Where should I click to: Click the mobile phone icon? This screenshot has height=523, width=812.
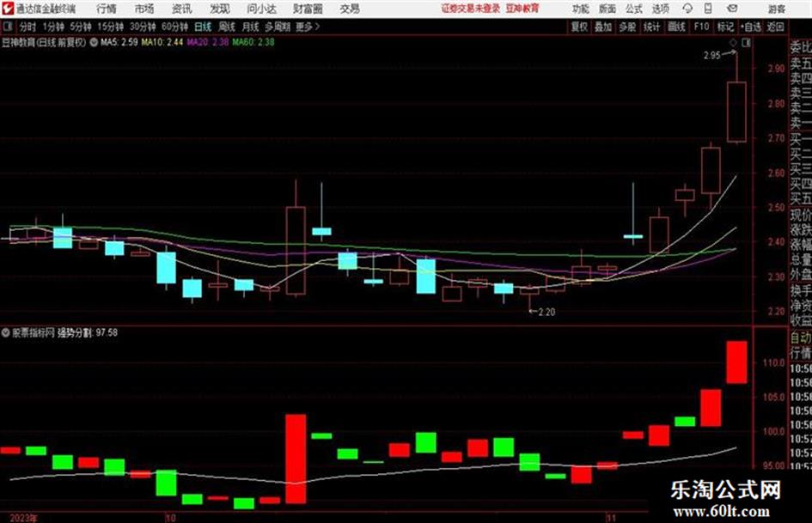click(x=708, y=9)
